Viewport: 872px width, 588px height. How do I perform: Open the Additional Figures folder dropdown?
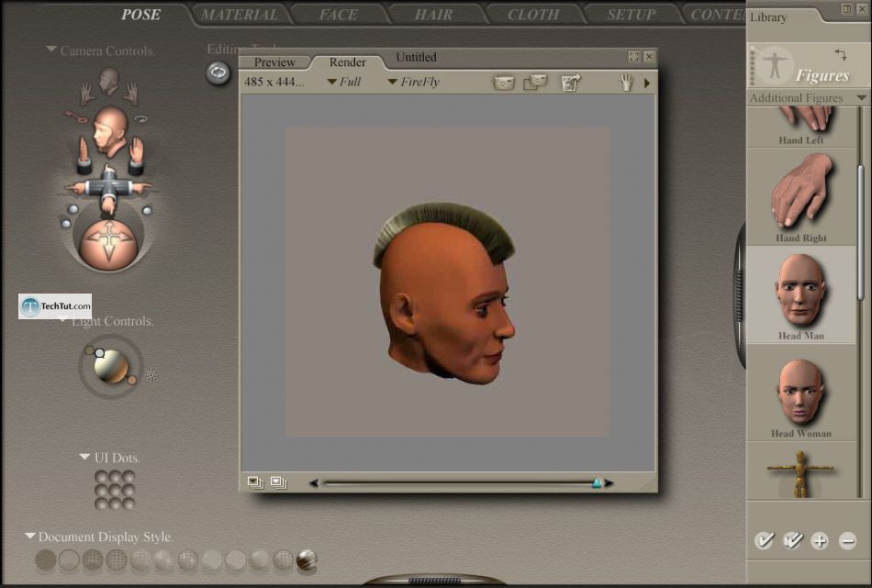(x=861, y=98)
